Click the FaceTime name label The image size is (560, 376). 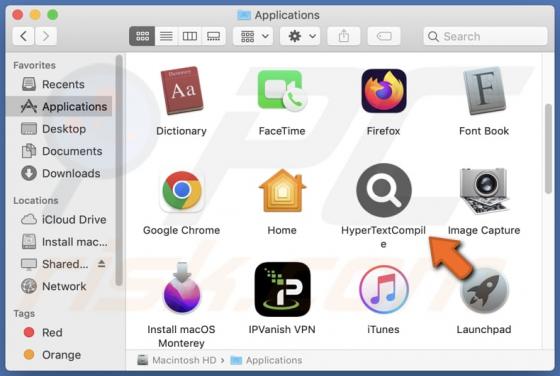click(x=282, y=131)
